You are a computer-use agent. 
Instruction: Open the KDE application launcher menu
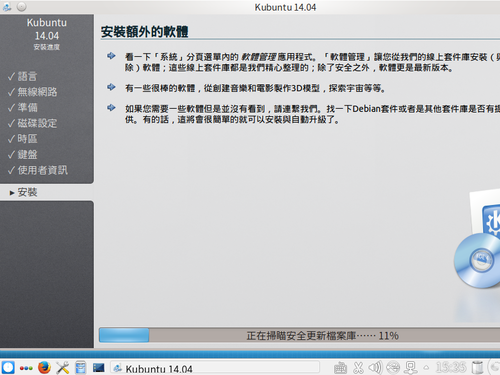point(8,367)
